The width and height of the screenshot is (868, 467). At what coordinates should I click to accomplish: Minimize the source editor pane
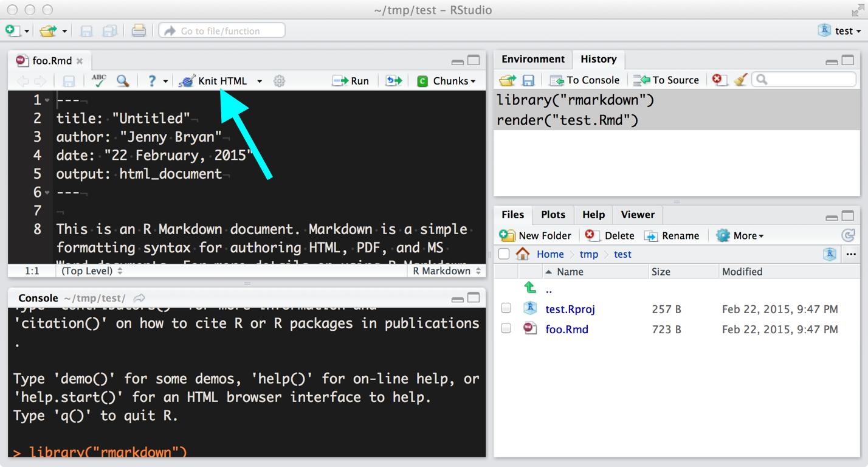(x=458, y=61)
